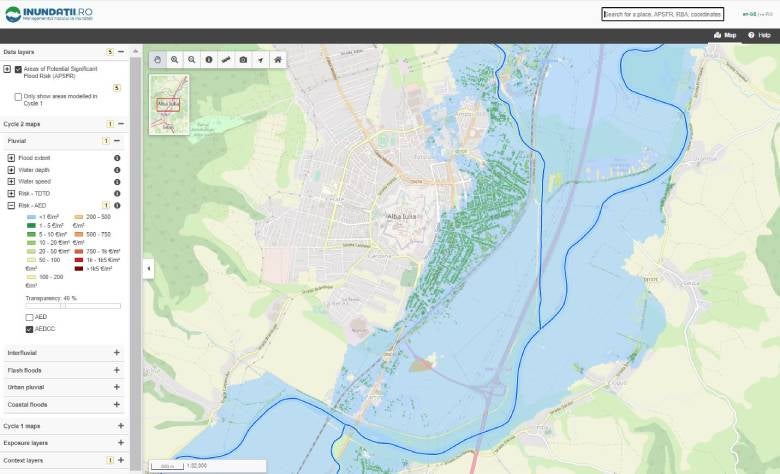This screenshot has width=780, height=474.
Task: Click the 1 - 5 €/m² green swatch
Action: 31,226
